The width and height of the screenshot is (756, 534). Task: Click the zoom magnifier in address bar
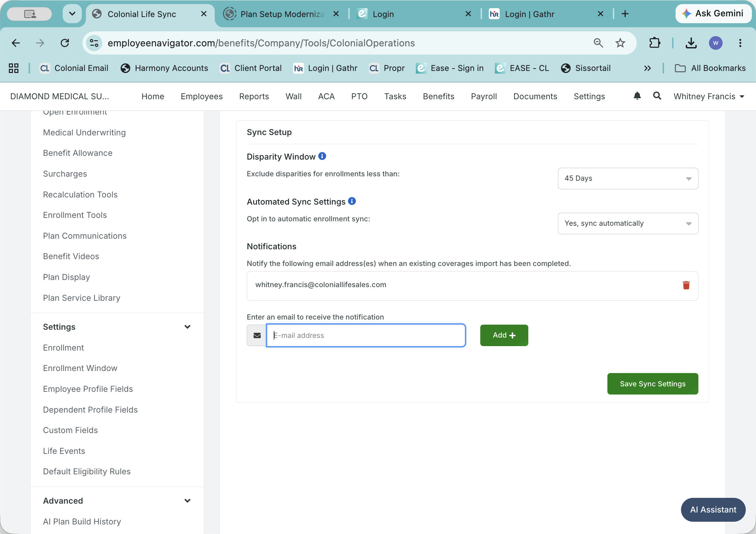coord(598,43)
